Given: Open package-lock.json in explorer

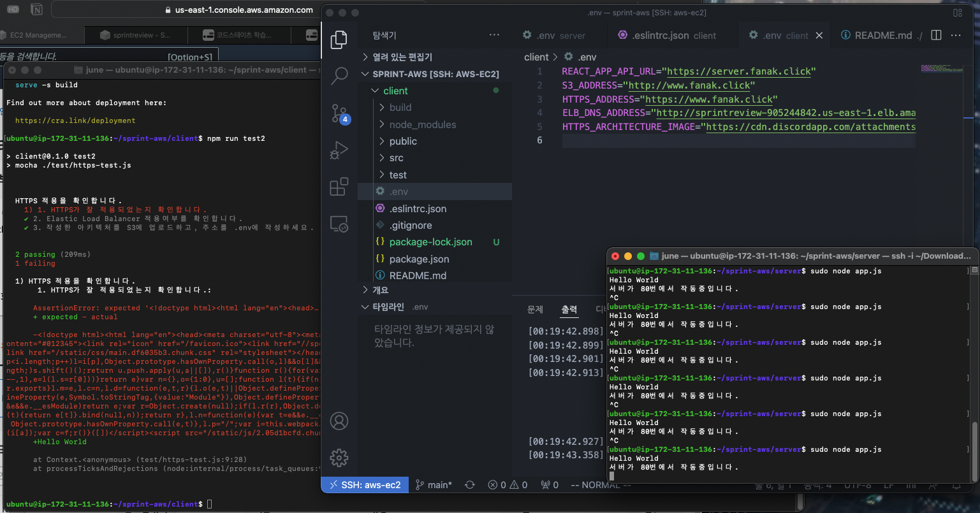Looking at the screenshot, I should pos(435,242).
